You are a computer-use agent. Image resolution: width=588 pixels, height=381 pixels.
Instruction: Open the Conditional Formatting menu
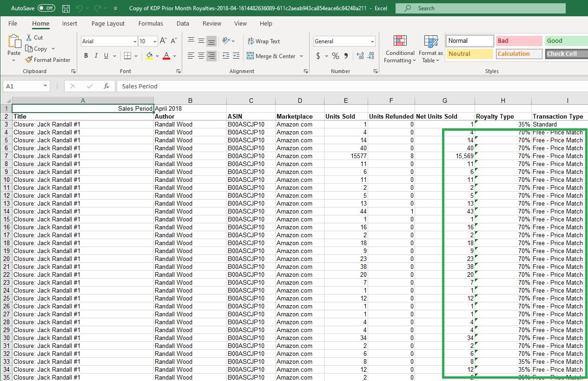tap(400, 49)
